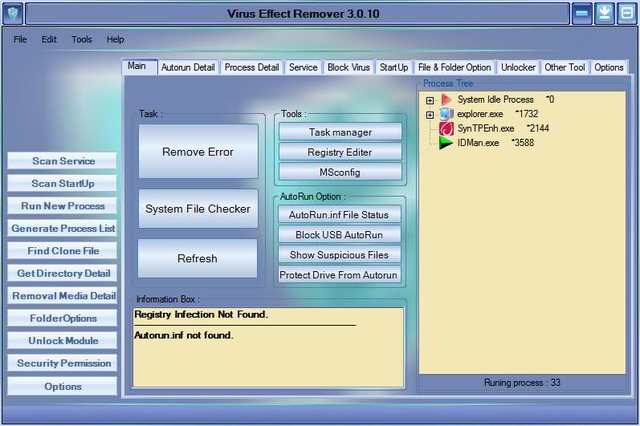Click the 'Process Tree' group label
This screenshot has height=426, width=640.
point(448,83)
